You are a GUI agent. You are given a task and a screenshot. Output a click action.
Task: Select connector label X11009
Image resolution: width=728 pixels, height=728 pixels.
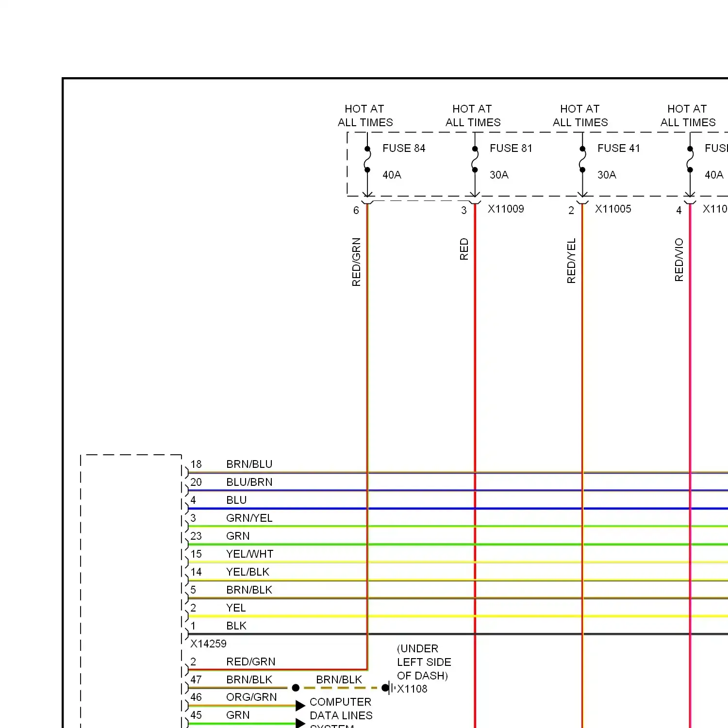pos(506,209)
